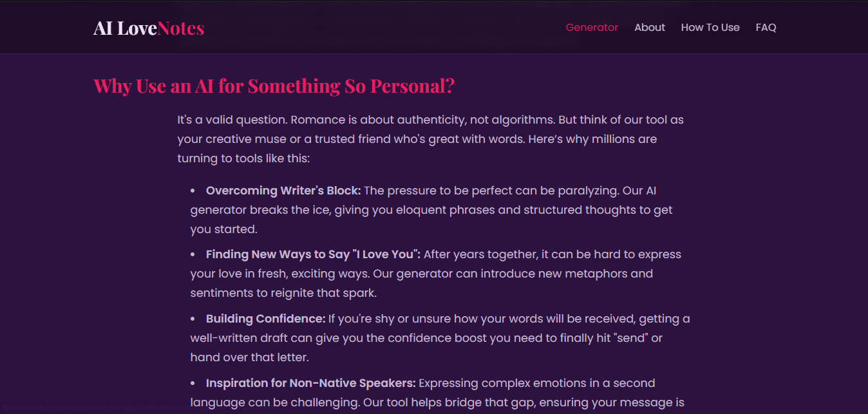Click the "Finding New Ways to Say" bold label
This screenshot has height=414, width=868.
tap(313, 254)
